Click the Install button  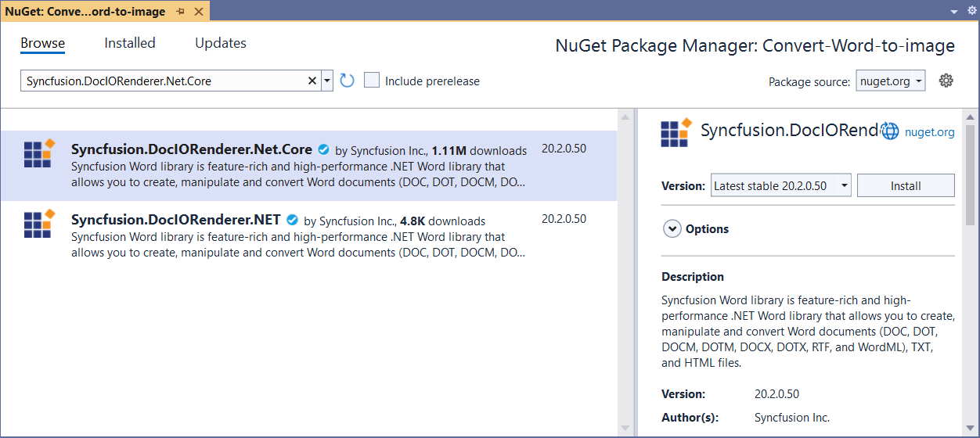point(906,186)
